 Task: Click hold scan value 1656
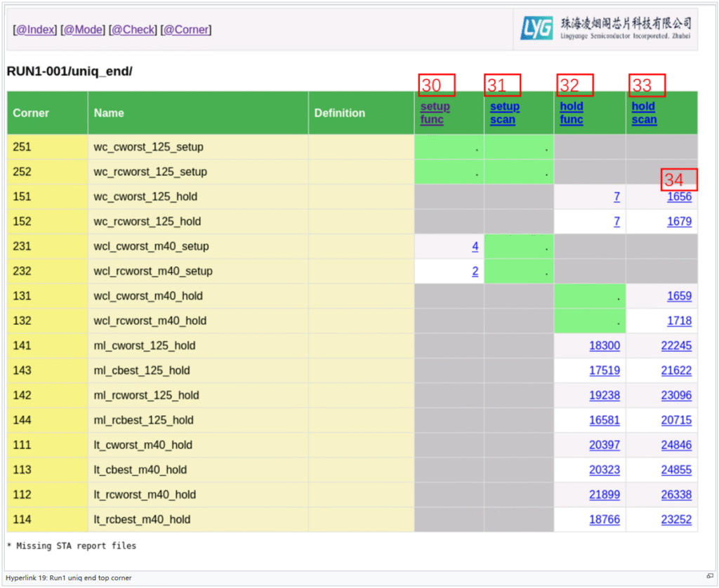tap(679, 197)
